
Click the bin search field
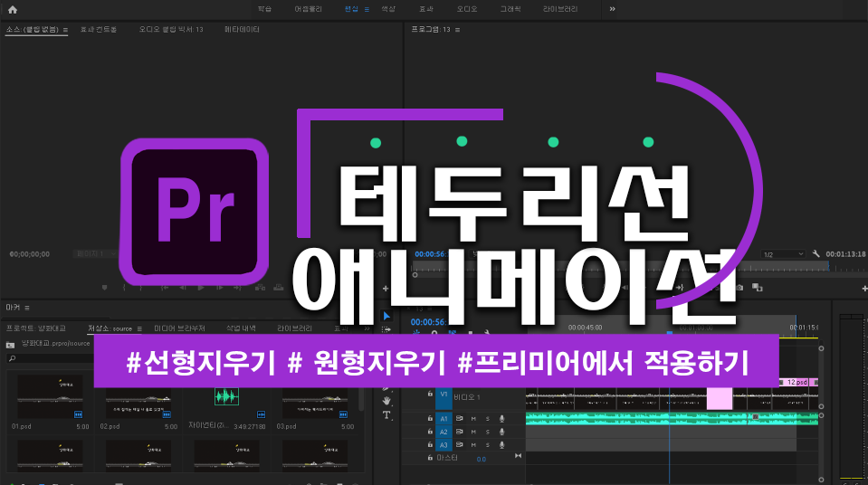tap(50, 358)
